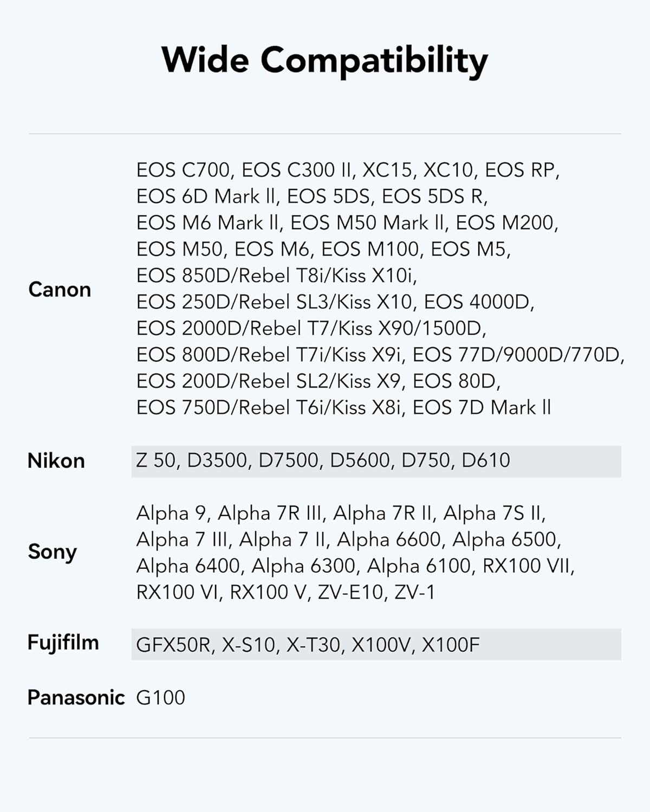Click the EOS RP model name
The image size is (650, 812).
520,170
